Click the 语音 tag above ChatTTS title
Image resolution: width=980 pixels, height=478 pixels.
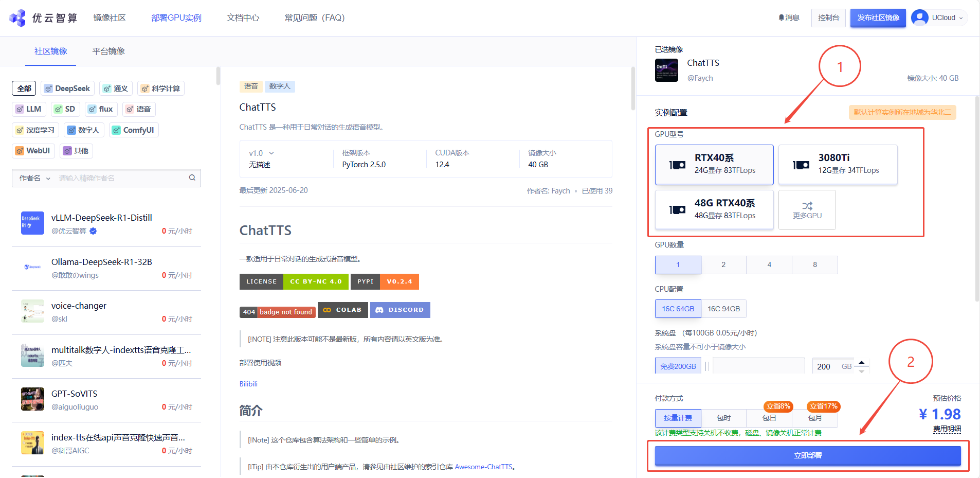pyautogui.click(x=251, y=86)
